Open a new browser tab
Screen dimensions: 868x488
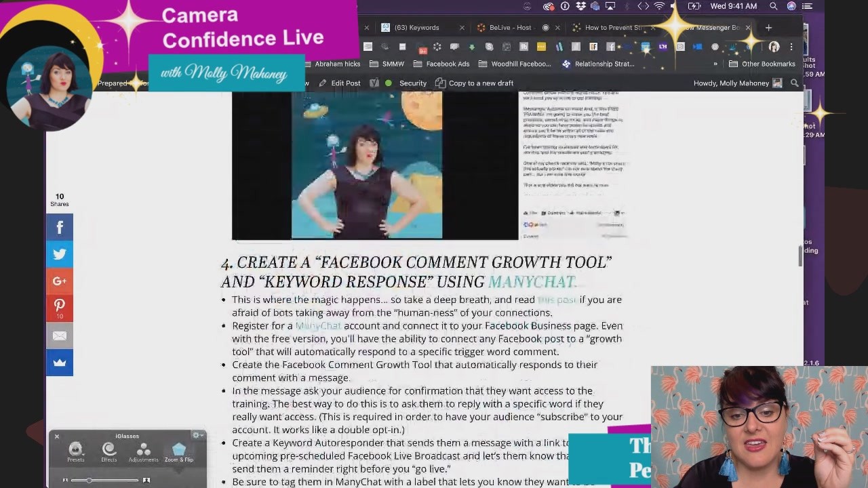768,28
